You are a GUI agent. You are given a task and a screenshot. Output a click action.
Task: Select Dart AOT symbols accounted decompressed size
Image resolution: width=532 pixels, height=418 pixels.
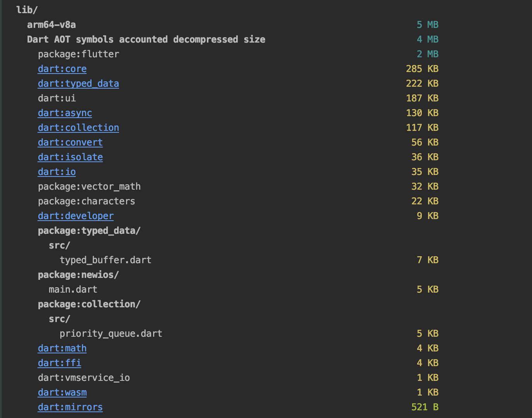146,39
